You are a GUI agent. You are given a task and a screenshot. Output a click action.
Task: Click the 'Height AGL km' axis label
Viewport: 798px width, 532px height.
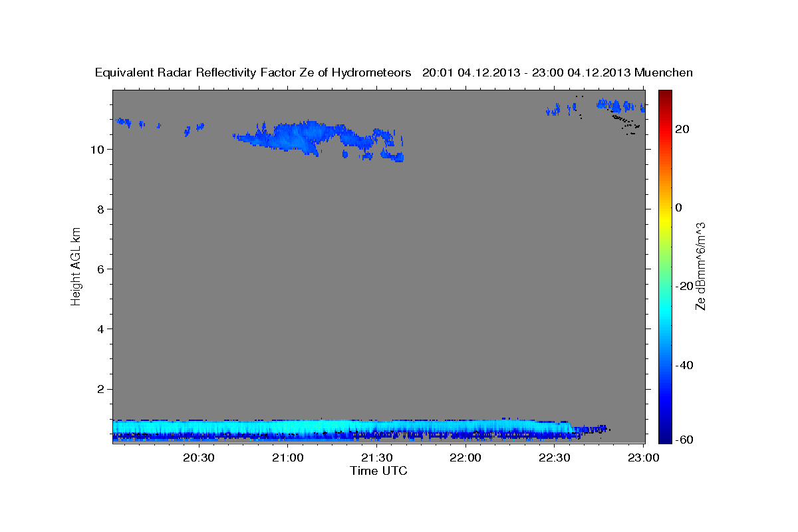click(x=76, y=265)
